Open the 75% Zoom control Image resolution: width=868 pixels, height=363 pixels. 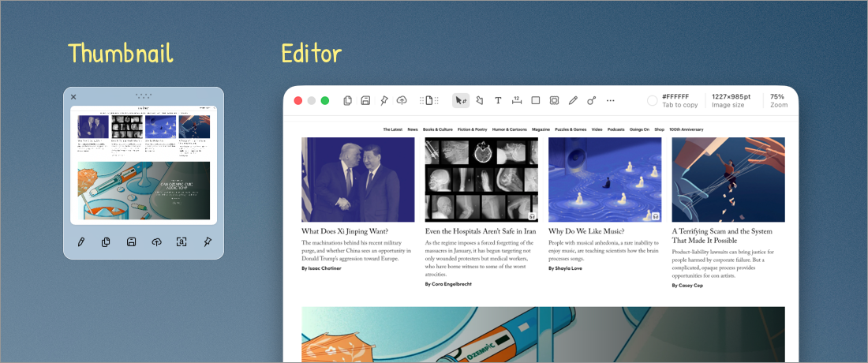[778, 100]
